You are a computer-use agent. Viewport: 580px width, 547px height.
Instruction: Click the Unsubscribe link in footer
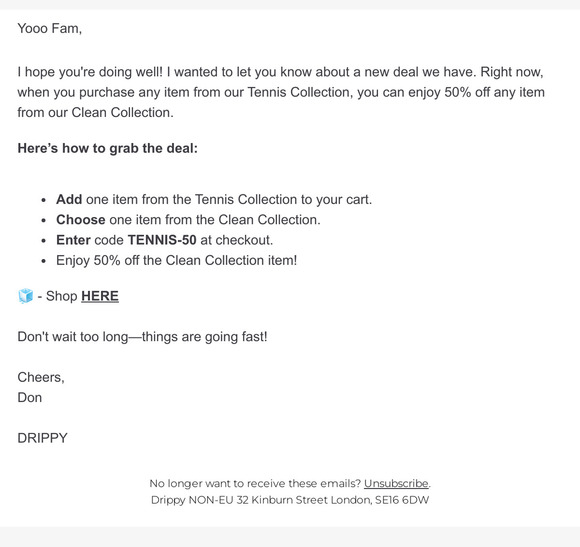coord(396,483)
